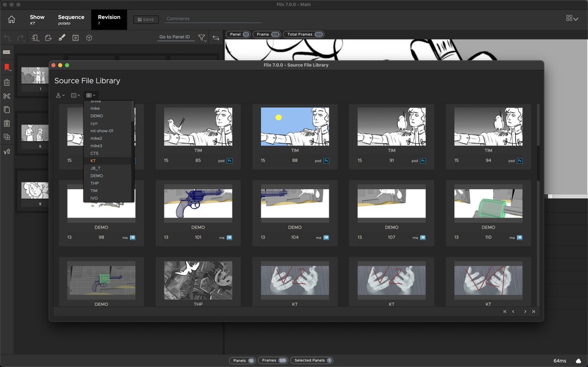Go to next page of library
Image resolution: width=588 pixels, height=367 pixels.
coord(525,312)
